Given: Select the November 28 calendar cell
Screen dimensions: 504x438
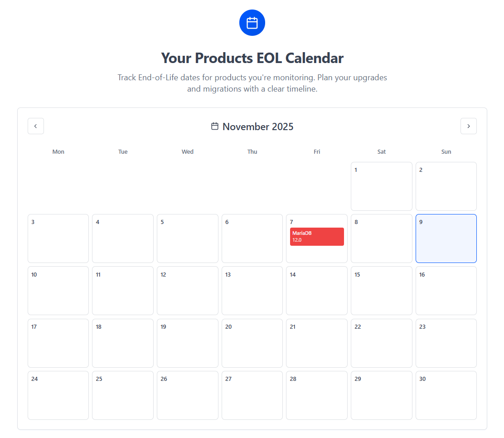Looking at the screenshot, I should tap(317, 395).
